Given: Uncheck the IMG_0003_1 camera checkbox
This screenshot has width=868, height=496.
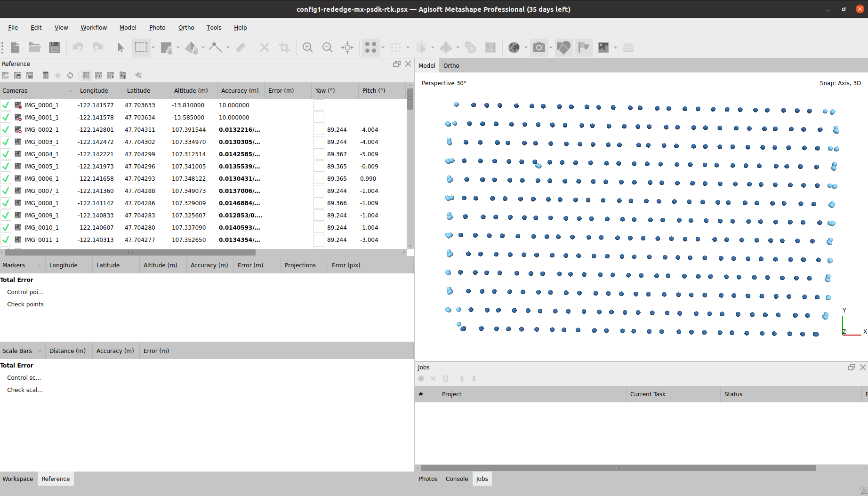Looking at the screenshot, I should click(x=6, y=142).
